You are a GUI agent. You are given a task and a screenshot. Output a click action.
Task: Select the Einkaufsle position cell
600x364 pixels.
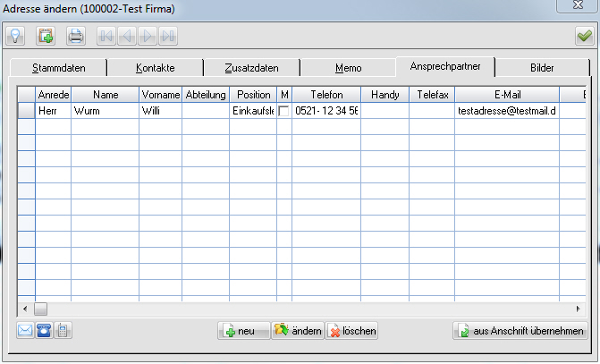tap(253, 111)
